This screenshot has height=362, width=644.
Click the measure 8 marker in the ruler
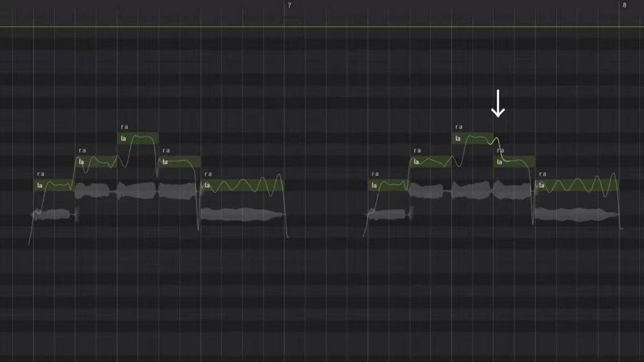tap(624, 5)
